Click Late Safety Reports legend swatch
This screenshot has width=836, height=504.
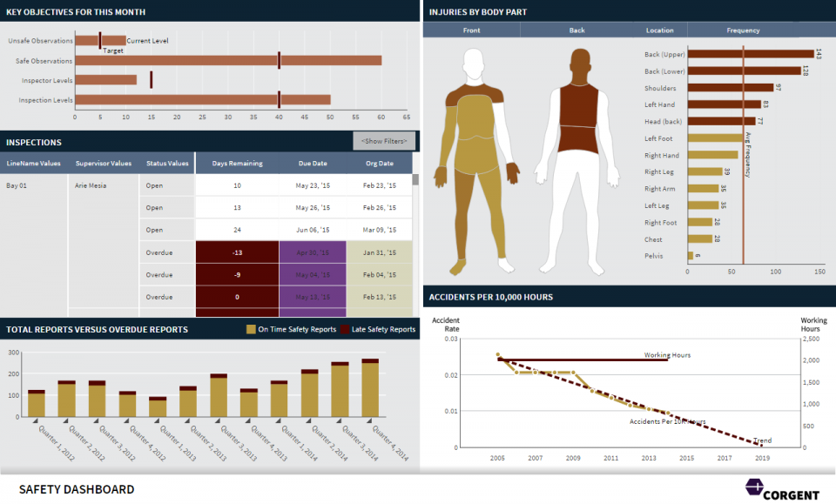345,329
